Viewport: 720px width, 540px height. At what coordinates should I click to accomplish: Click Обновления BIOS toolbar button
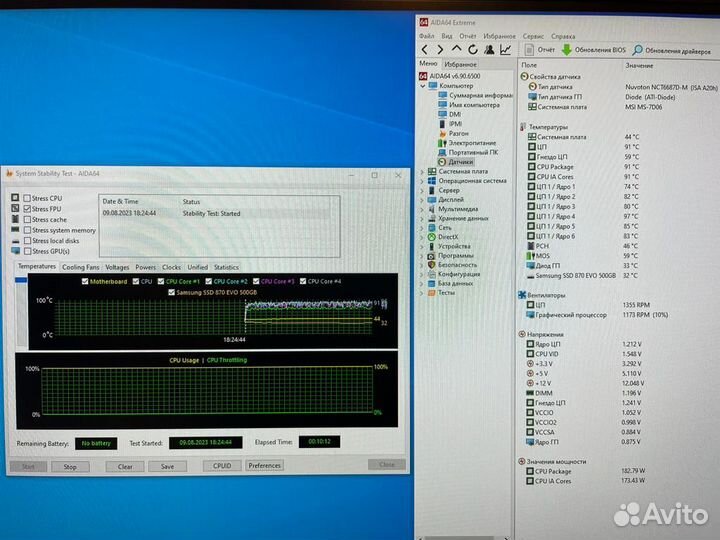pyautogui.click(x=593, y=50)
